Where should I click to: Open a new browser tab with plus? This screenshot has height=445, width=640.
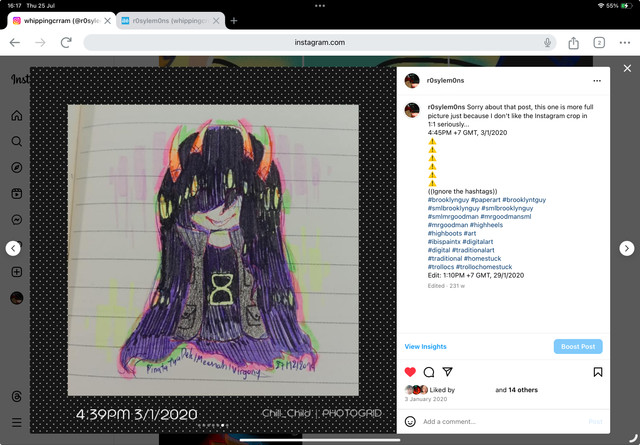pos(234,21)
